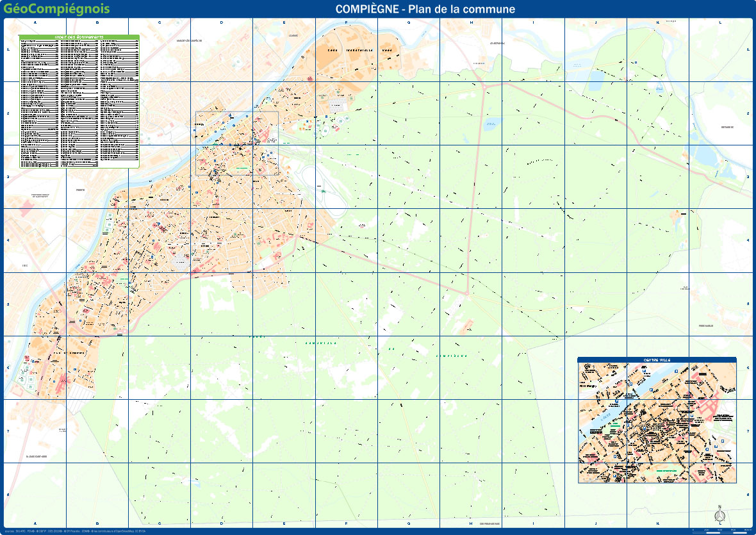756x535 pixels.
Task: Click the GéoCompiégnois logo
Action: coord(56,9)
